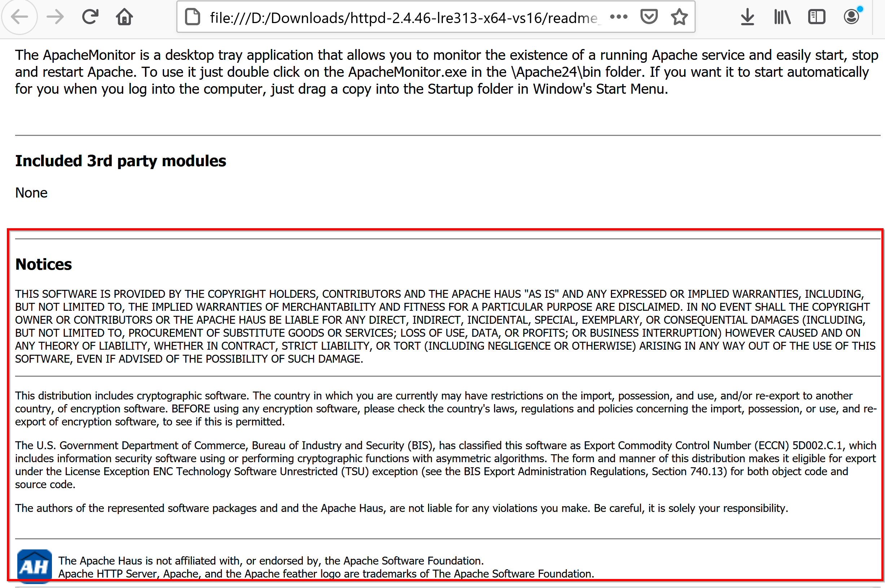Click the authors not liable sentence
The image size is (885, 588).
click(401, 508)
